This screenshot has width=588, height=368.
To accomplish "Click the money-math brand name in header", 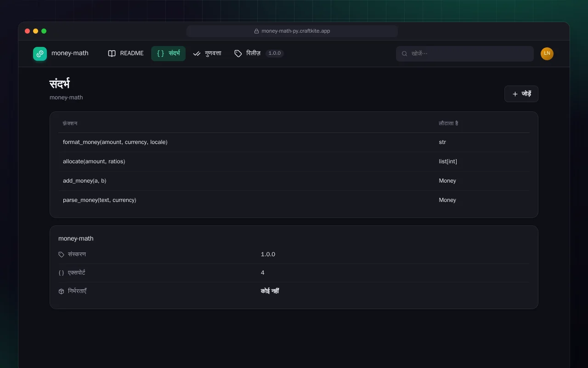I will (x=70, y=53).
